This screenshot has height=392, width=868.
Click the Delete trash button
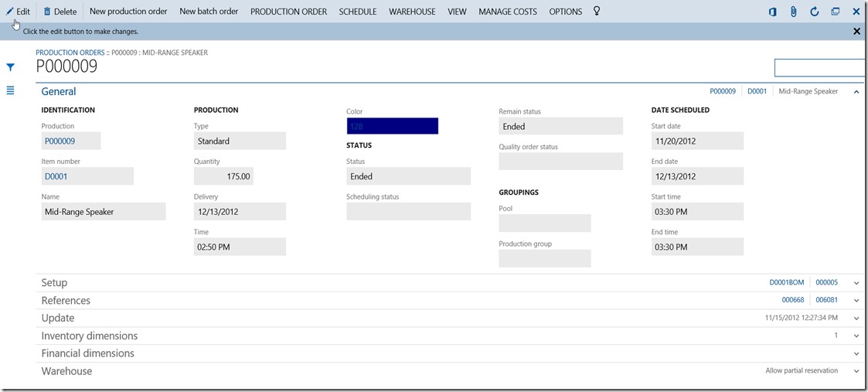pos(60,12)
